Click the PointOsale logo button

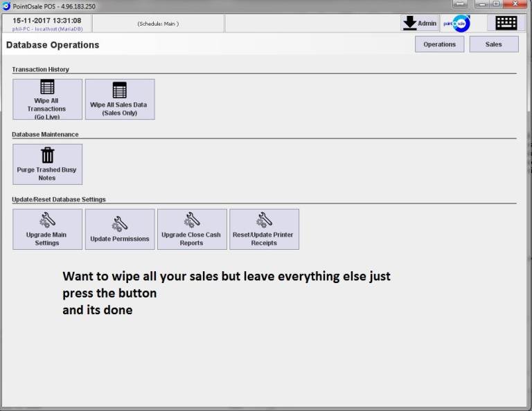[456, 23]
